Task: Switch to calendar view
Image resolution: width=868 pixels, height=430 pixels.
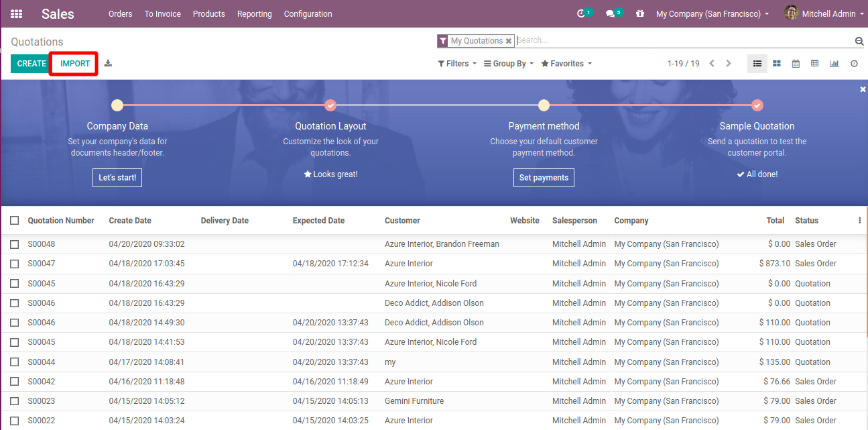Action: [796, 64]
